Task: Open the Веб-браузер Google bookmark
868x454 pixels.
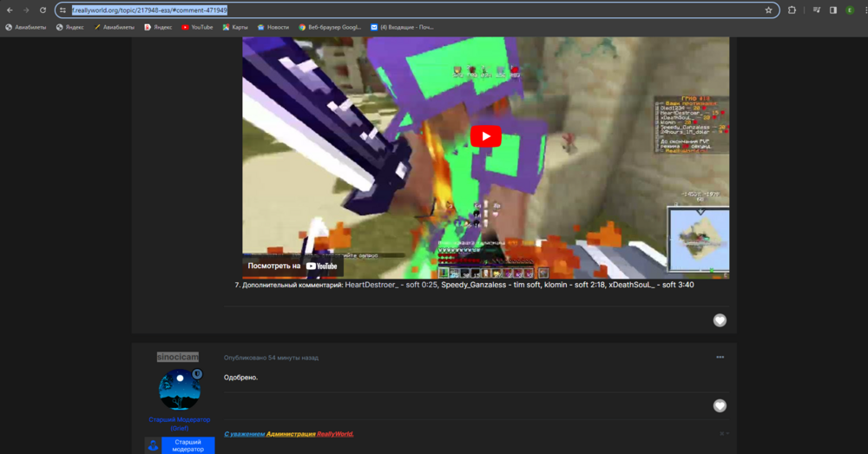Action: (x=330, y=27)
